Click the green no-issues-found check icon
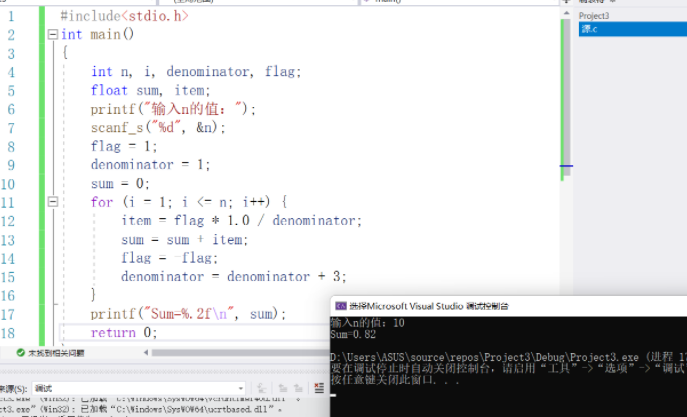The width and height of the screenshot is (687, 417). tap(20, 353)
